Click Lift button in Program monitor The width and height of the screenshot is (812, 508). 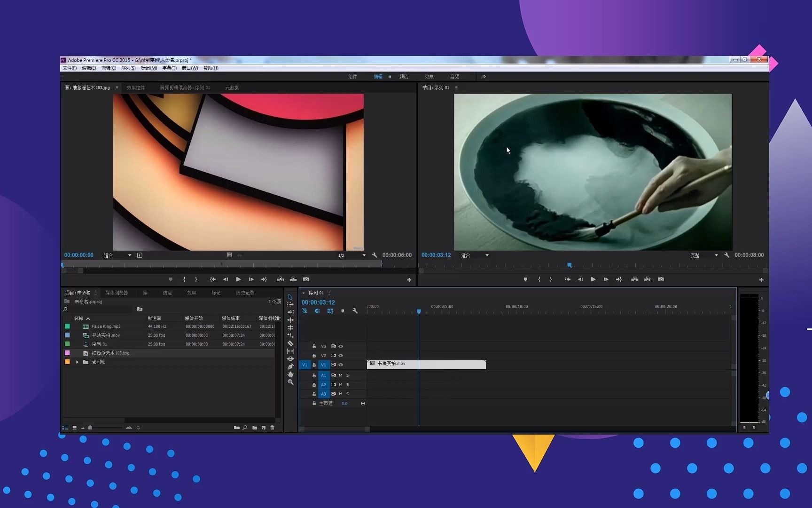click(x=634, y=279)
